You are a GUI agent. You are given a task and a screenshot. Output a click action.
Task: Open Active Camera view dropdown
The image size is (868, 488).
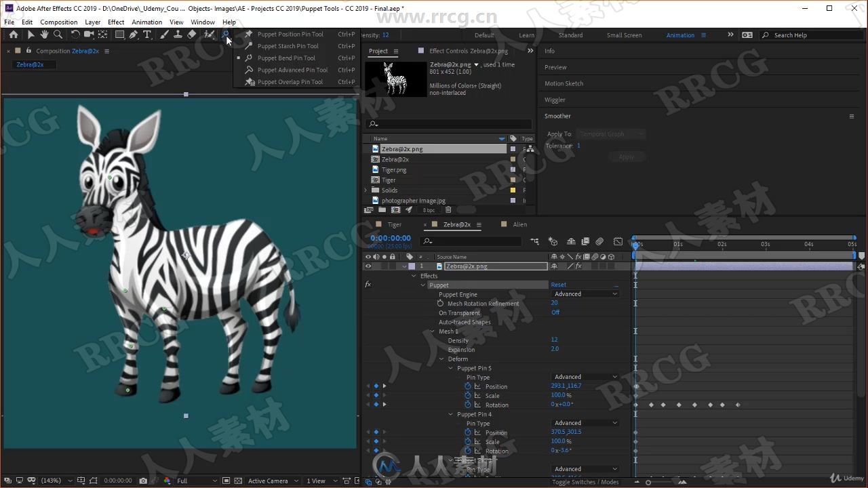pyautogui.click(x=273, y=481)
